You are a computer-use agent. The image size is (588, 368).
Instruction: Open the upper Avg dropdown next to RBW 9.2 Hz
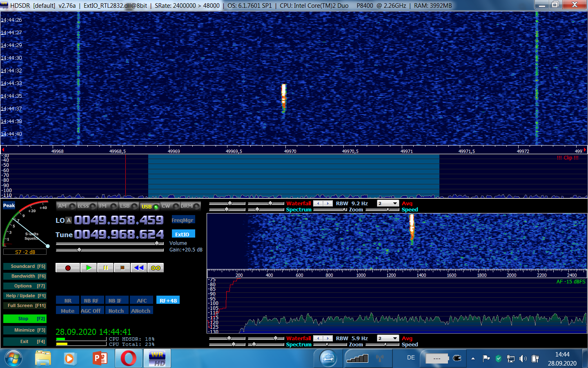(x=388, y=203)
